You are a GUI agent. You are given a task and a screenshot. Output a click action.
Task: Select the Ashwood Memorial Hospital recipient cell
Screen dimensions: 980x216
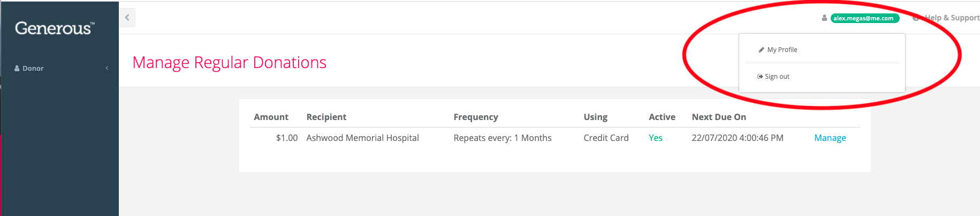click(x=362, y=138)
